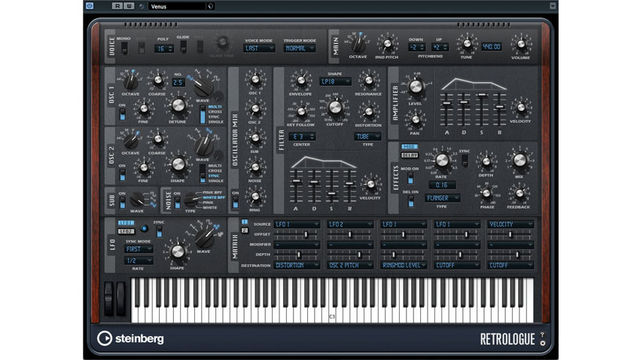Click the Filter Key Follow knob
Screen dimensions: 640x360
point(301,111)
